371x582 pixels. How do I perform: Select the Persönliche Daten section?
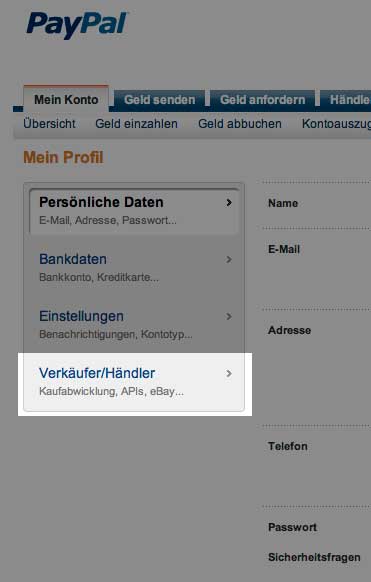pyautogui.click(x=134, y=211)
